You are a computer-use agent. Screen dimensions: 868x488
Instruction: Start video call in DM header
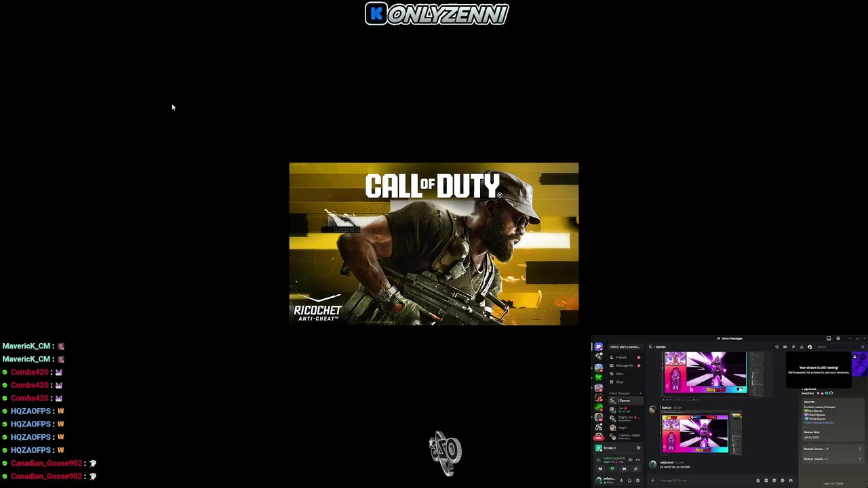pyautogui.click(x=785, y=346)
